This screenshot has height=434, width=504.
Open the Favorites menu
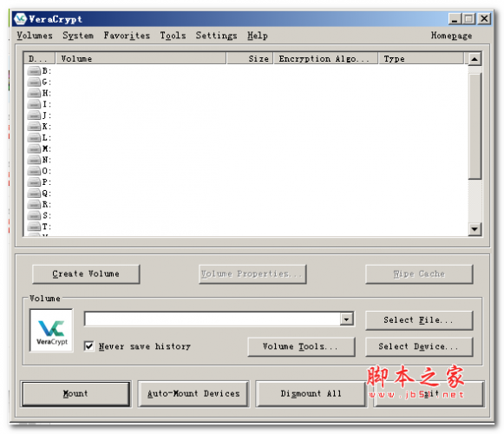click(x=127, y=36)
